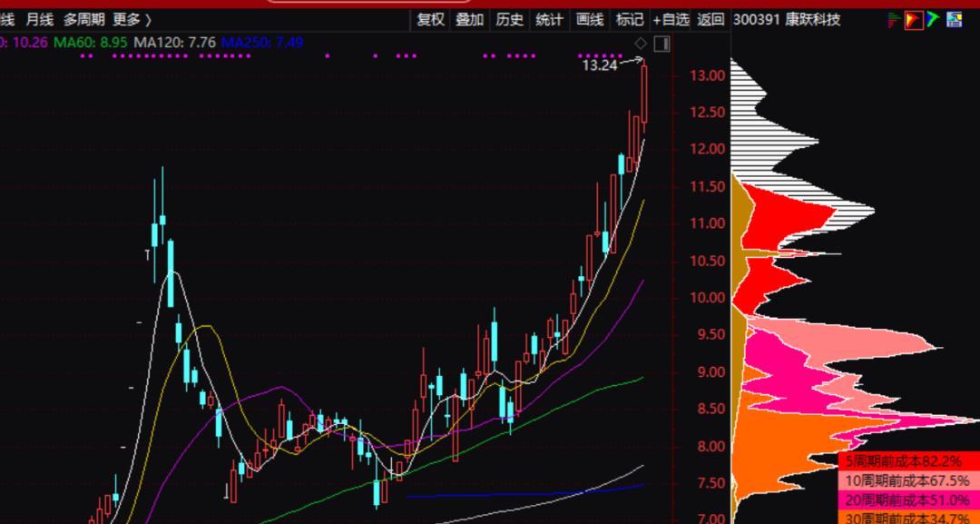Click the 12.00 price axis label
980x524 pixels.
tap(708, 150)
